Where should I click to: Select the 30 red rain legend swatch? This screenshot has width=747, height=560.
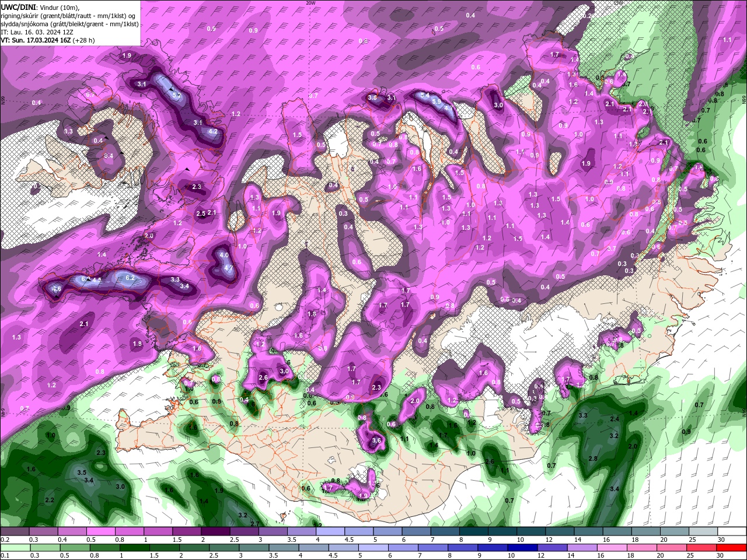732,548
